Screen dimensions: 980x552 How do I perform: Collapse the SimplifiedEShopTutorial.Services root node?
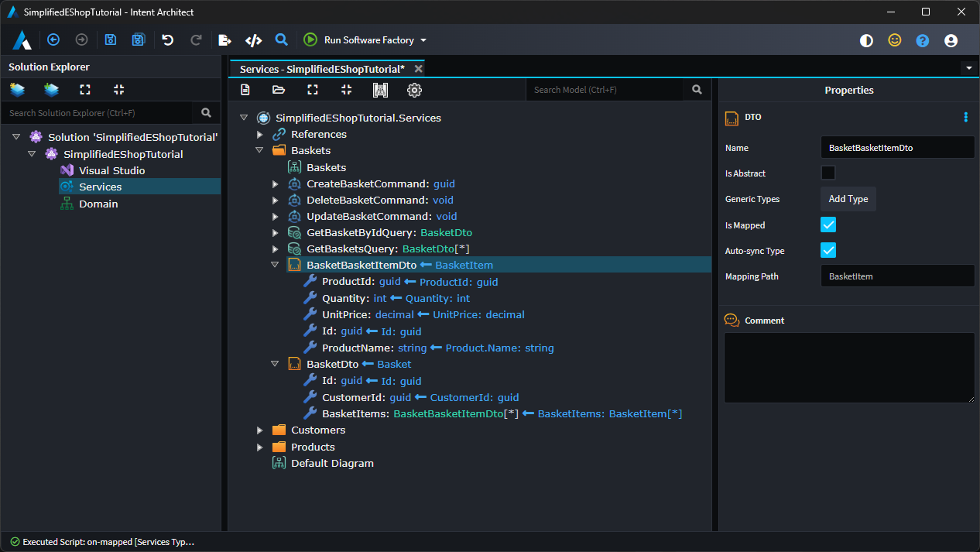tap(244, 118)
